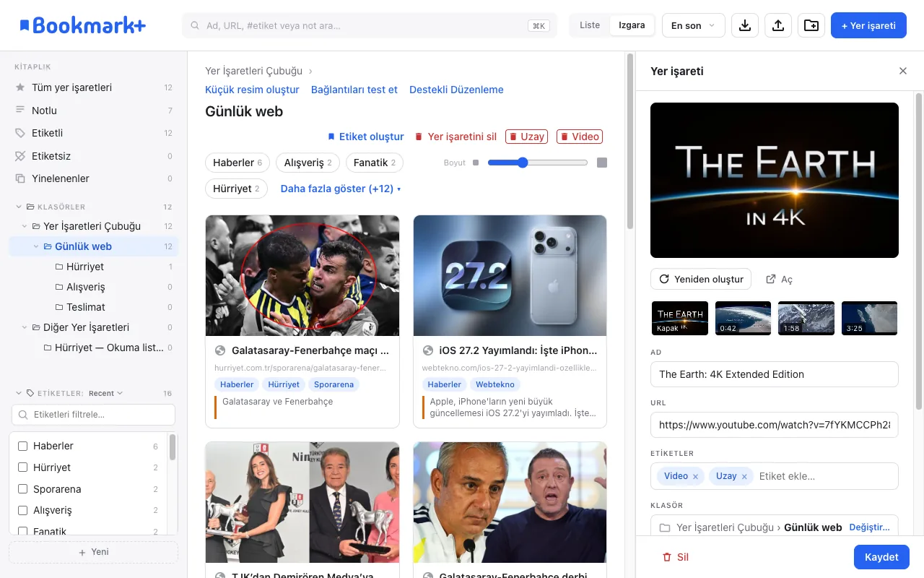This screenshot has width=924, height=578.
Task: Switch to Liste view
Action: pyautogui.click(x=590, y=25)
